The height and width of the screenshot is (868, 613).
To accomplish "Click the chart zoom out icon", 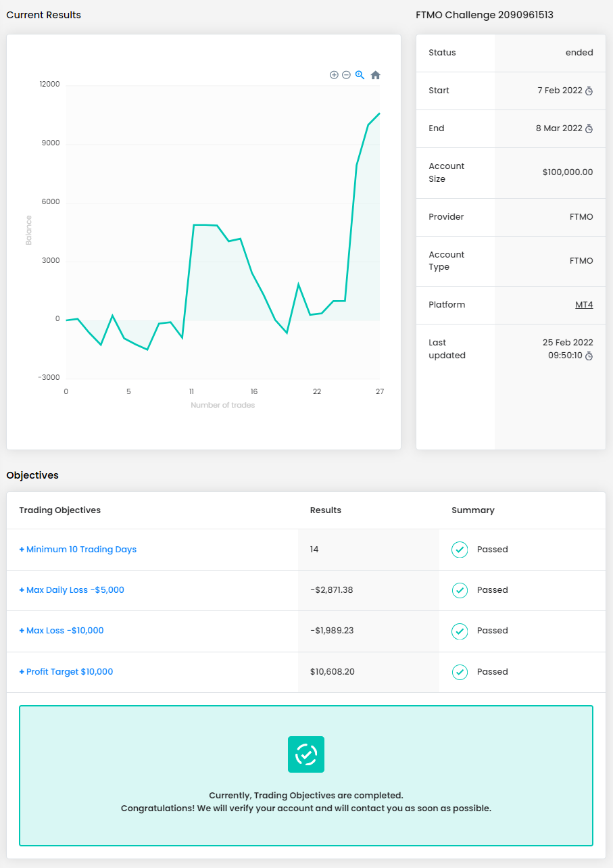I will [346, 75].
